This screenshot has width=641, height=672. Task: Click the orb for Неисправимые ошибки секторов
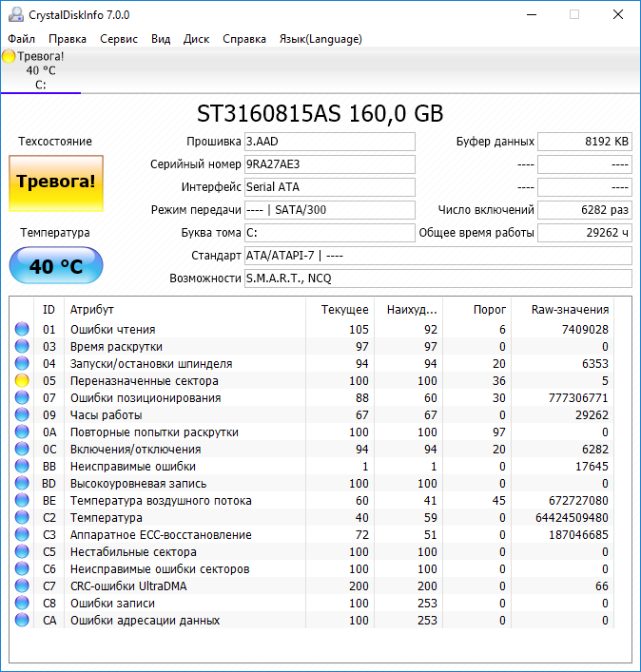pyautogui.click(x=22, y=568)
